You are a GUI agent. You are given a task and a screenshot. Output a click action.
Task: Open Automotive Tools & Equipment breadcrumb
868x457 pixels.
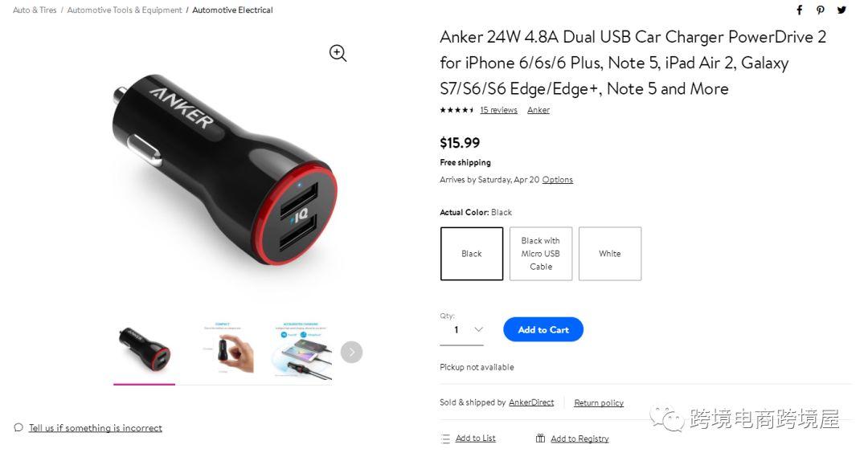click(x=124, y=10)
